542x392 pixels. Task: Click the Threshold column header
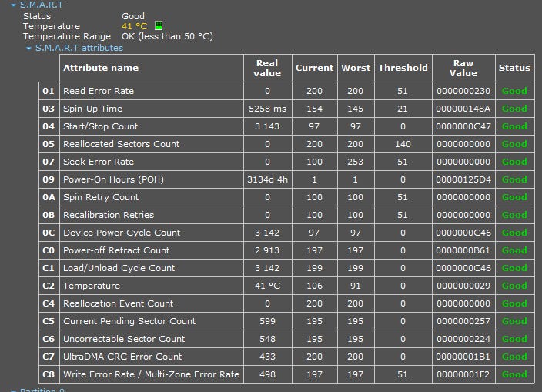[x=403, y=68]
